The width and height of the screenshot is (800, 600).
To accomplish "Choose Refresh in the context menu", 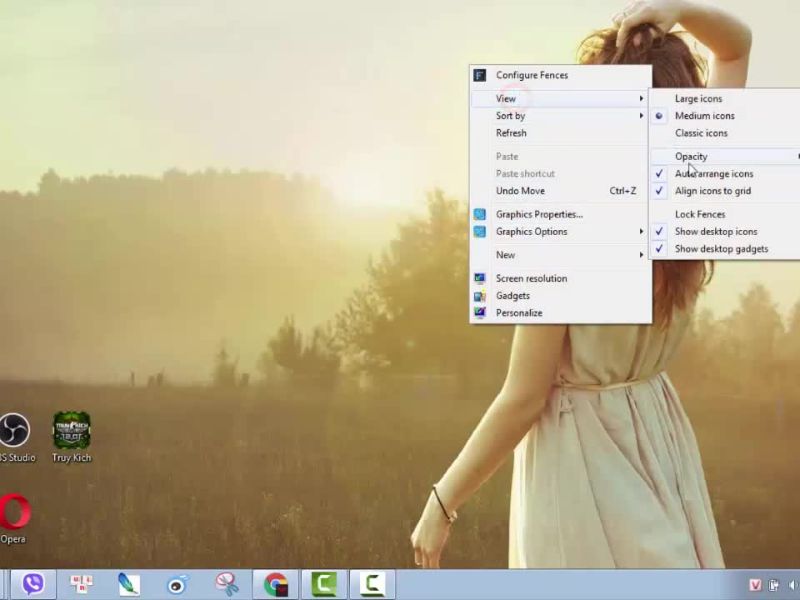I will coord(560,133).
